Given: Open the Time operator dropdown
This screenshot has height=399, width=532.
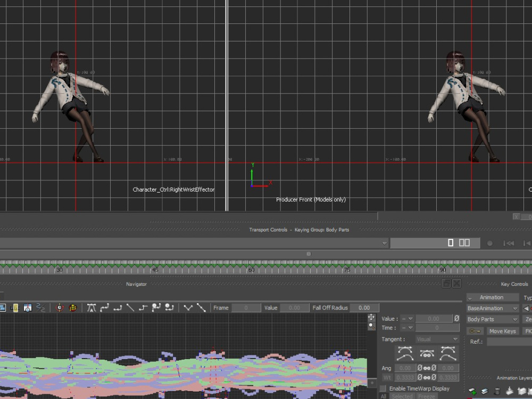Looking at the screenshot, I should coord(408,328).
